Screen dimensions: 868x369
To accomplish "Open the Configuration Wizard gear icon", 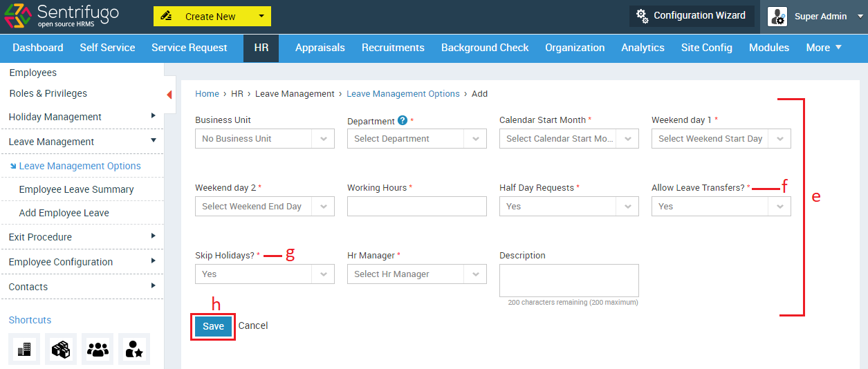I will (x=643, y=16).
